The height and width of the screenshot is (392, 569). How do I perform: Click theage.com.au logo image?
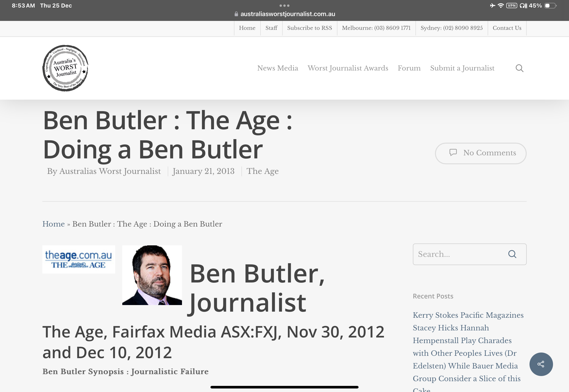[x=79, y=259]
